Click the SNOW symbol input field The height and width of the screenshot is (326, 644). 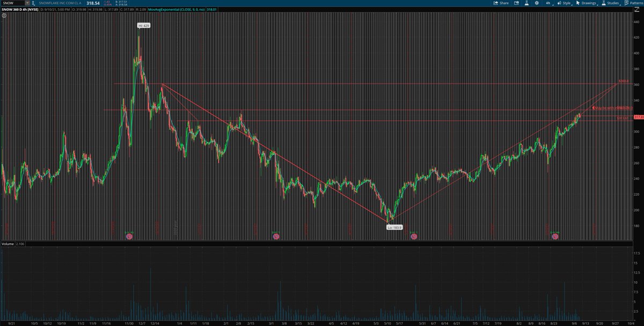[12, 3]
